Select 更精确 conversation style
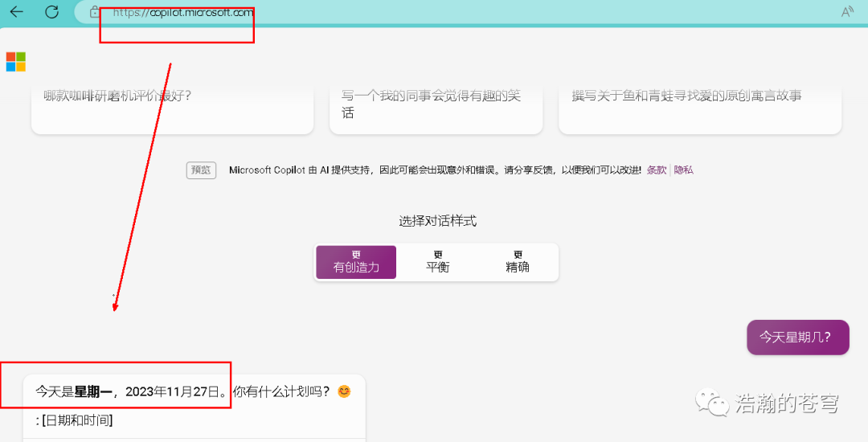Screen dimensions: 868x442 [x=518, y=262]
